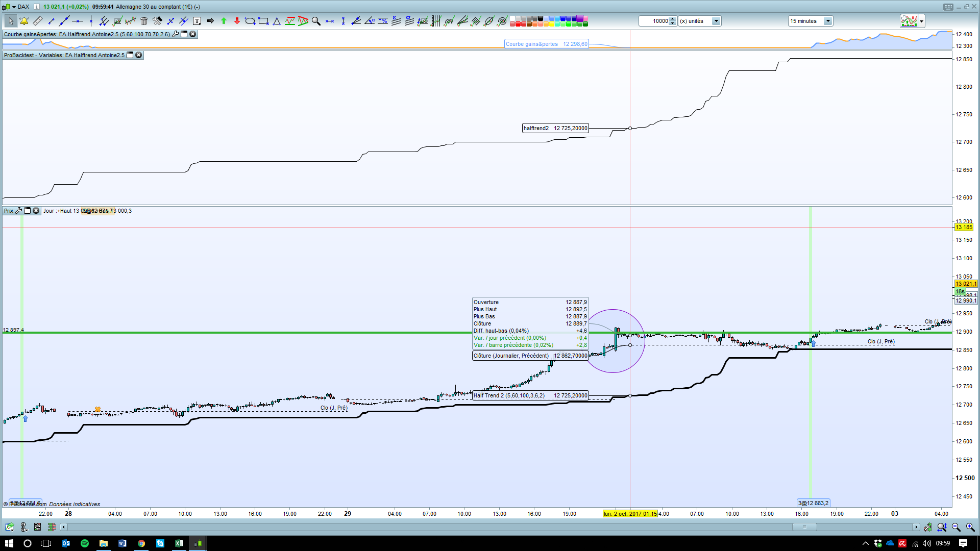This screenshot has height=551, width=980.
Task: Select the triangle drawing tool
Action: tap(277, 21)
